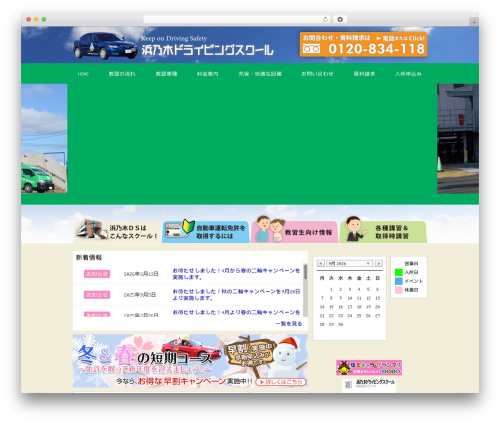Screen dimensions: 500x423
Task: Open the news link 4月より春の二輪キャンペーン
Action: pyautogui.click(x=236, y=312)
